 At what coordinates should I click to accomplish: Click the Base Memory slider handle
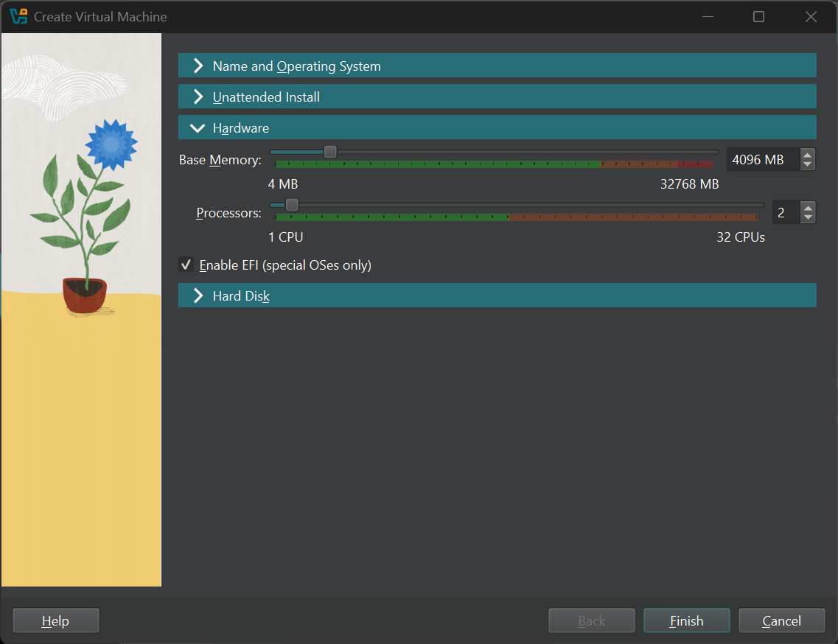pos(330,153)
